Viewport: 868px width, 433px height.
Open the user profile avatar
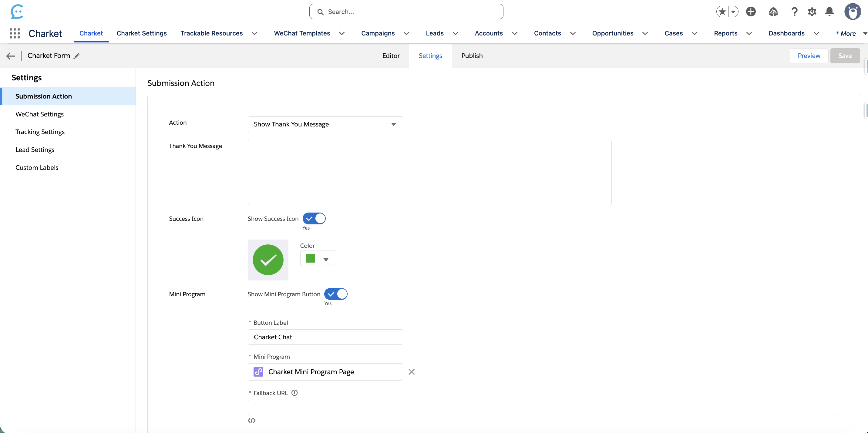coord(853,12)
